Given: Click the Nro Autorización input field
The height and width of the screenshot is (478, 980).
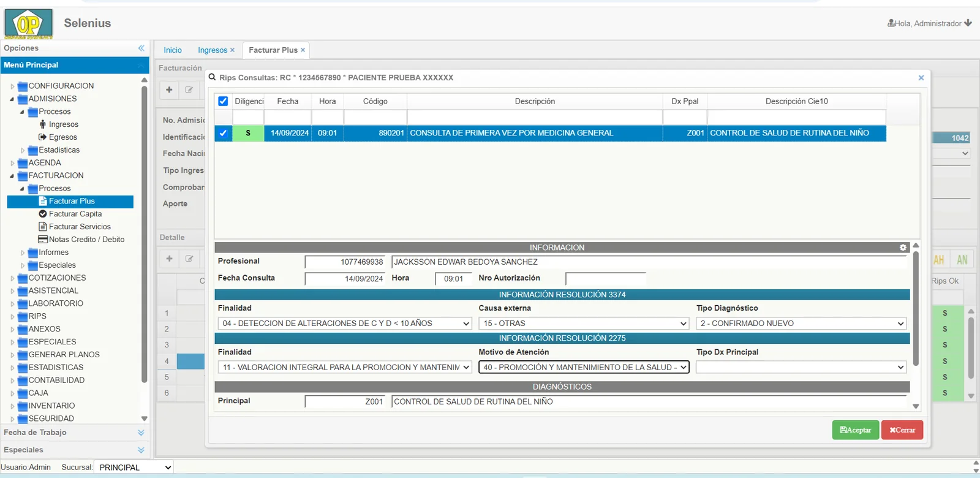Looking at the screenshot, I should point(605,279).
